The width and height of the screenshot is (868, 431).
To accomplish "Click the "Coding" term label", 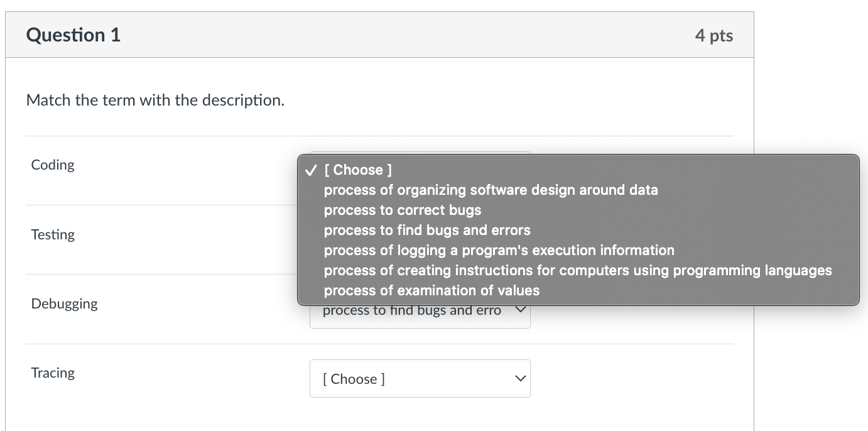I will point(53,165).
